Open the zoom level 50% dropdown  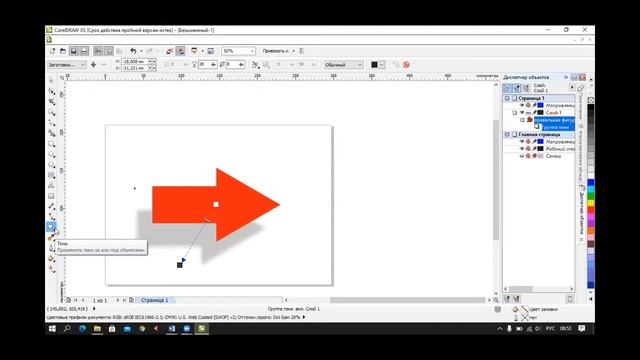252,51
